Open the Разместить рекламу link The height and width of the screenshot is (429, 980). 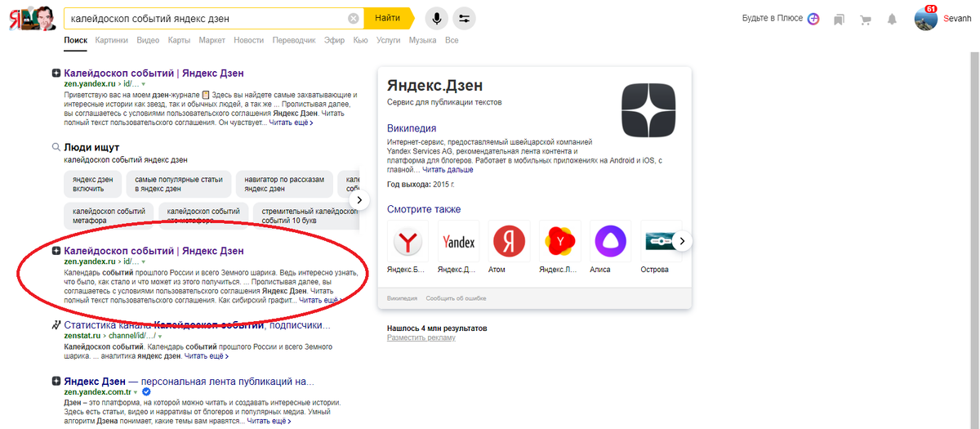pyautogui.click(x=421, y=337)
